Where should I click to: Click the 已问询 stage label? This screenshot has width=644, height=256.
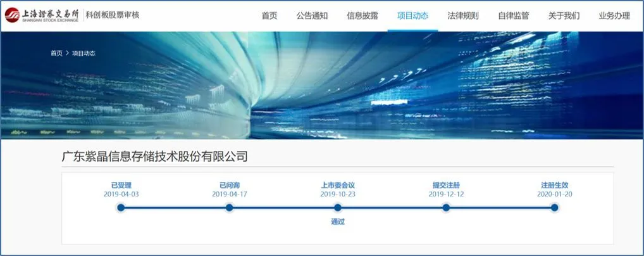[x=230, y=186]
